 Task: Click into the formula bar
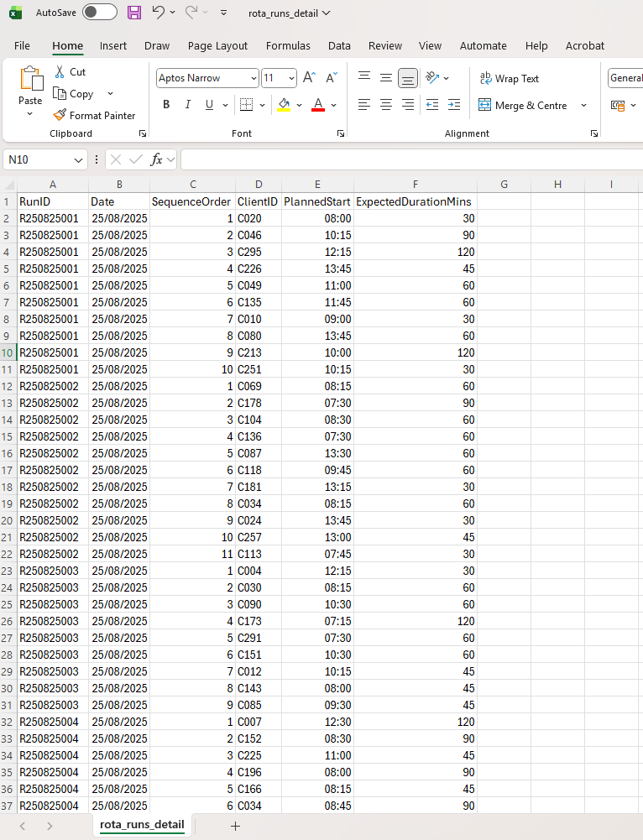click(x=411, y=159)
